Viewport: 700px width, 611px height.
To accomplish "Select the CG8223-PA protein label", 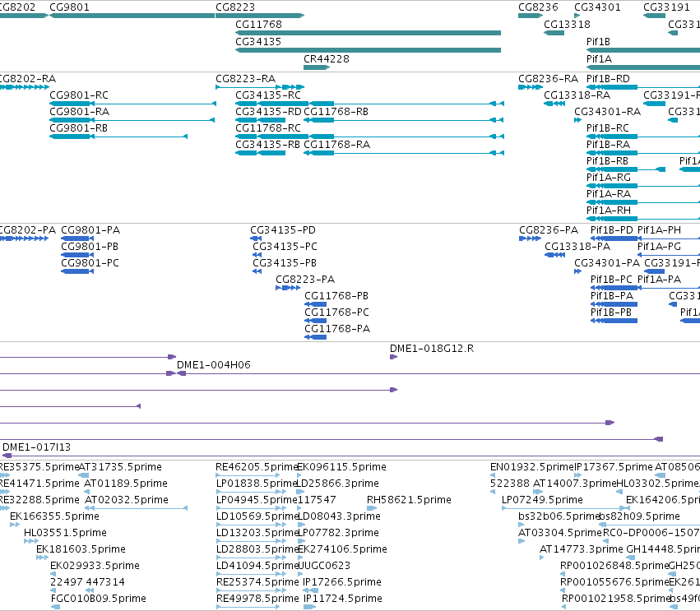I will point(305,280).
